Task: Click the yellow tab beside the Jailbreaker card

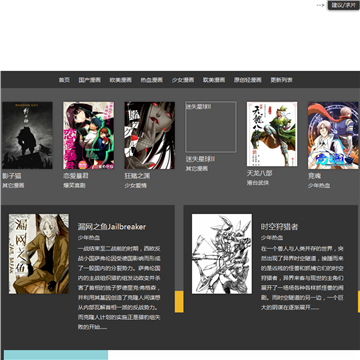Action: pyautogui.click(x=179, y=302)
